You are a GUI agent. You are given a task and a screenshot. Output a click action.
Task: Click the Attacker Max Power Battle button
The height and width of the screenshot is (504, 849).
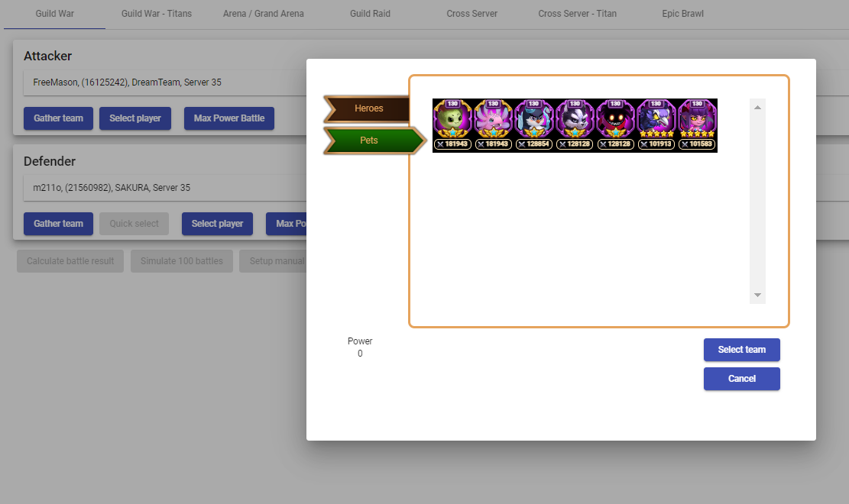tap(229, 118)
